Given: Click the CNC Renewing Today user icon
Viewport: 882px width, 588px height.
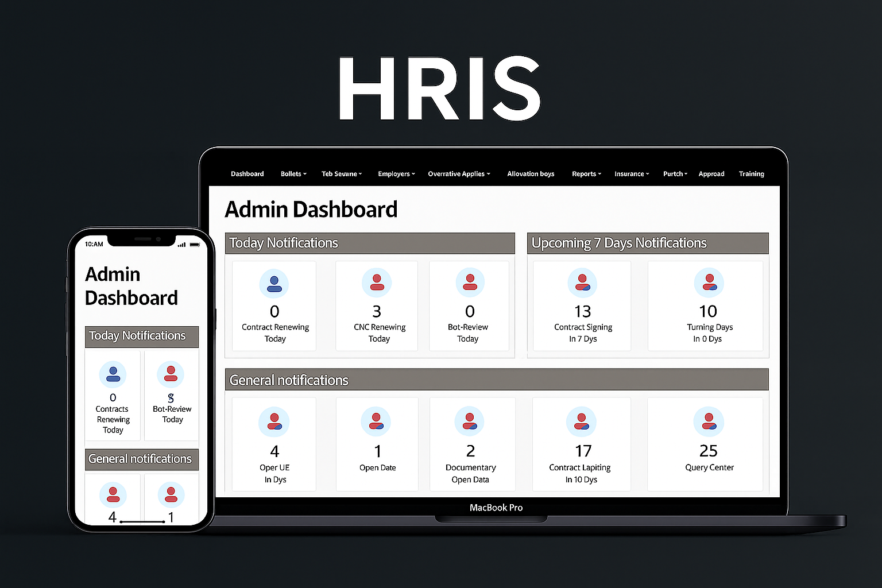Looking at the screenshot, I should 377,283.
